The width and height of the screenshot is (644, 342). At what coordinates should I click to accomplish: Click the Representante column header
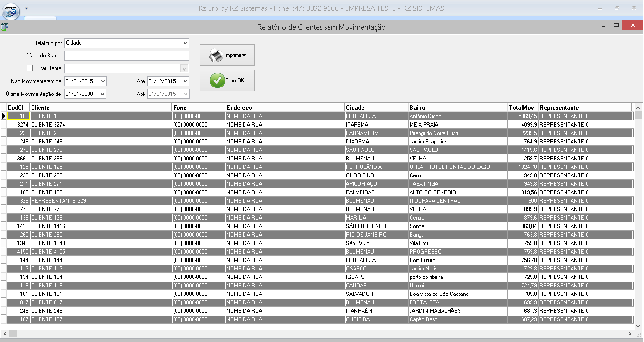(x=585, y=107)
